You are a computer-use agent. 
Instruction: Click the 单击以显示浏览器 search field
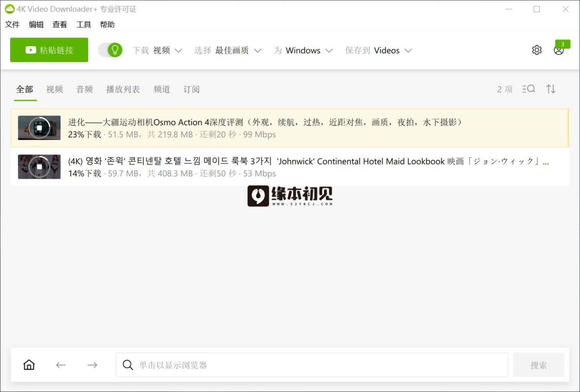coord(312,365)
